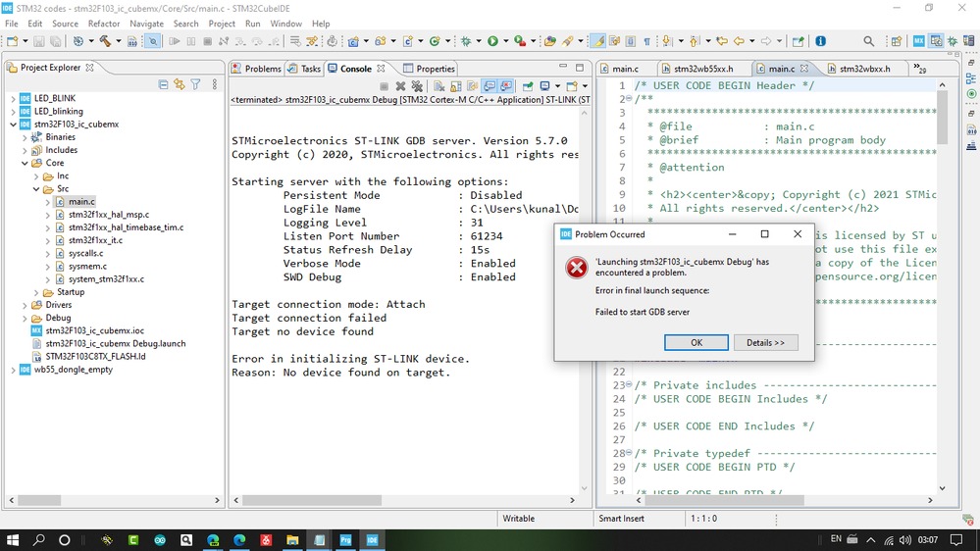Toggle Block Selection Mode icon
This screenshot has width=980, height=551.
click(x=631, y=41)
